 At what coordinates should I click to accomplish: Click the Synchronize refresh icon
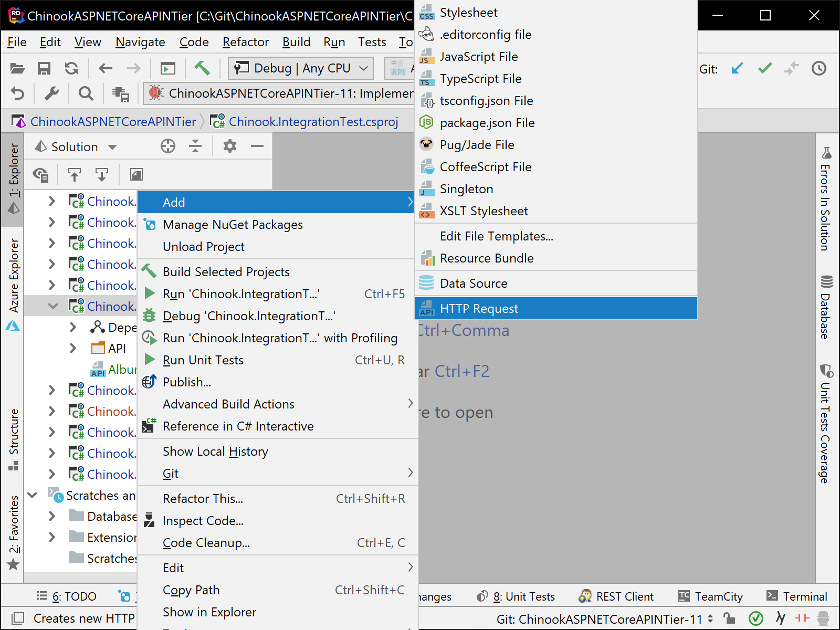point(71,68)
